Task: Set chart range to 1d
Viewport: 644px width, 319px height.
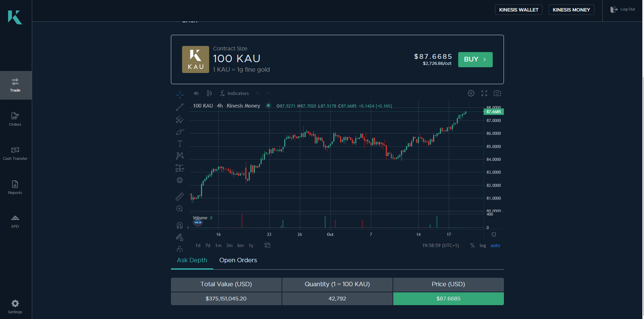Action: click(x=198, y=246)
